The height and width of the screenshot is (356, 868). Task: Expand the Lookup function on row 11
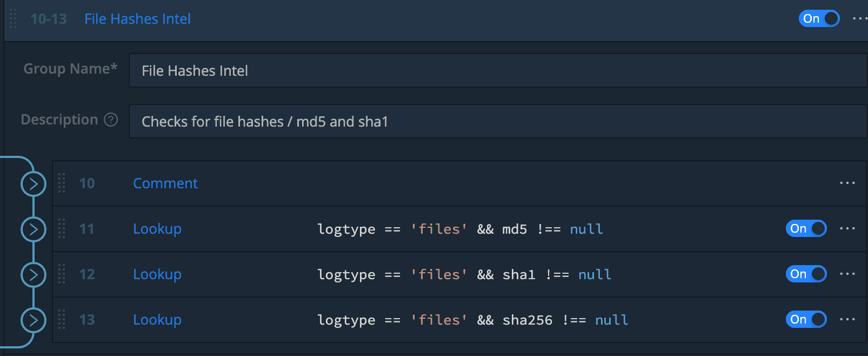[x=34, y=229]
